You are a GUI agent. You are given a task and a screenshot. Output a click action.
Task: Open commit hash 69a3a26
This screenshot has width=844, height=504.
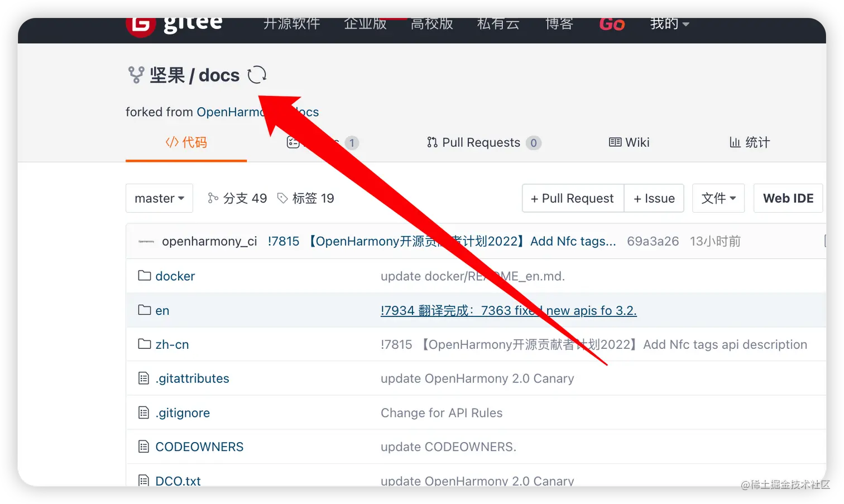[x=653, y=241]
